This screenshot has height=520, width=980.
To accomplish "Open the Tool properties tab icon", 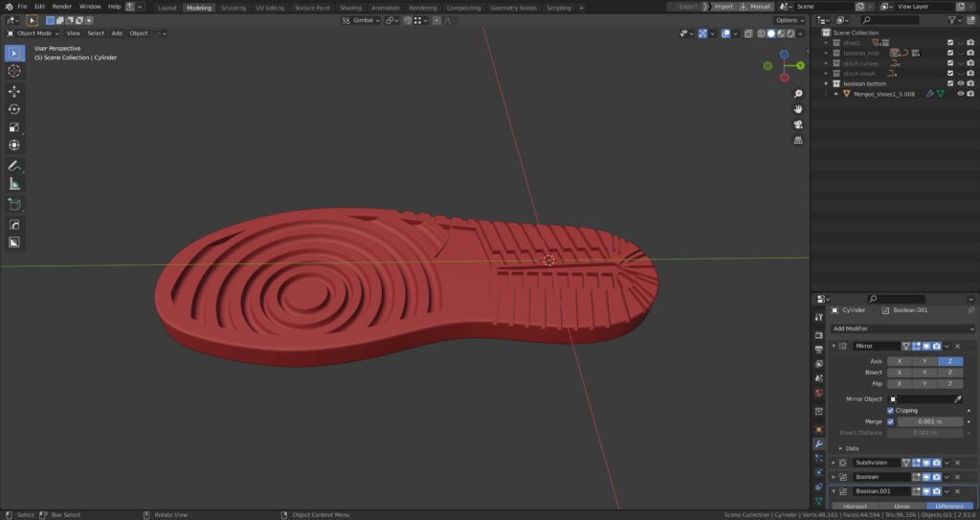I will (819, 317).
